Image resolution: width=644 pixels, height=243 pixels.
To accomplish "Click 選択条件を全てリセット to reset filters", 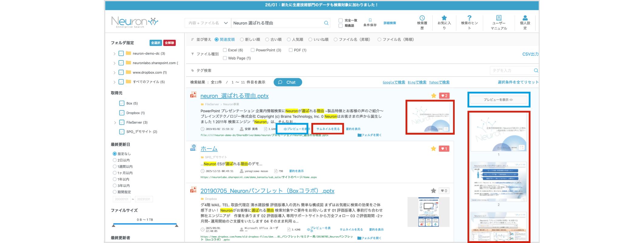I will pyautogui.click(x=518, y=82).
